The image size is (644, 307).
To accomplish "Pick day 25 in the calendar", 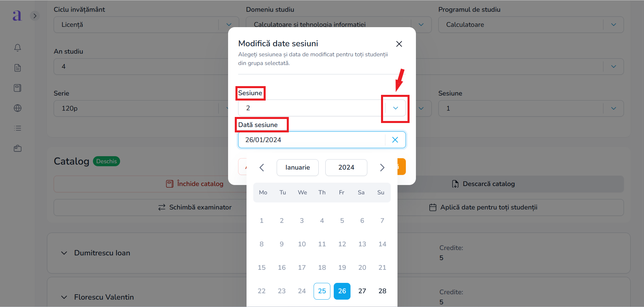I will tap(322, 291).
